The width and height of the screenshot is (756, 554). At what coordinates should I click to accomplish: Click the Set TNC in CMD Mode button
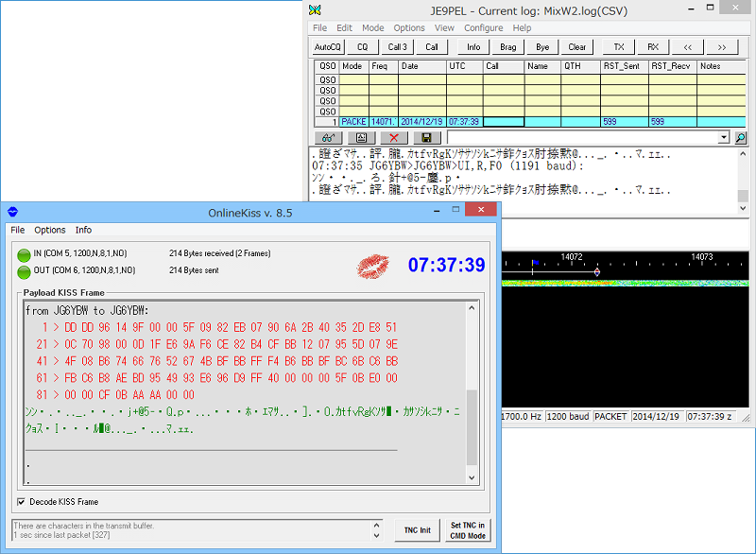(x=468, y=530)
